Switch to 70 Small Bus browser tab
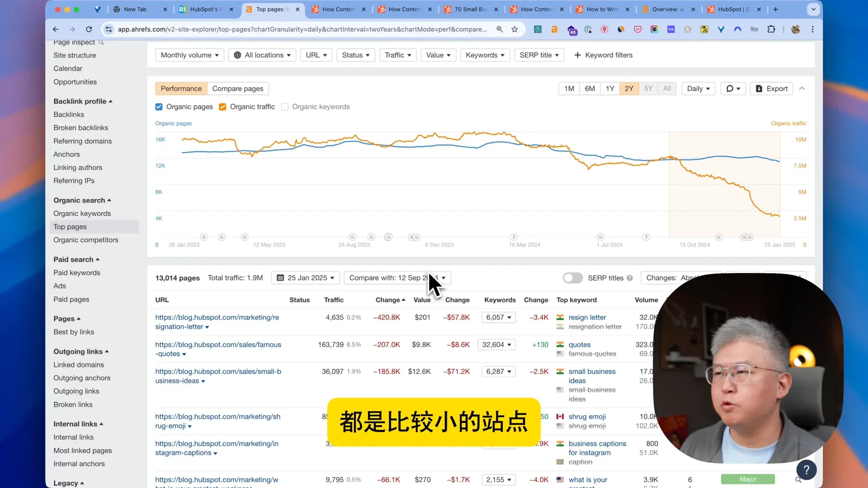The width and height of the screenshot is (868, 488). 471,9
